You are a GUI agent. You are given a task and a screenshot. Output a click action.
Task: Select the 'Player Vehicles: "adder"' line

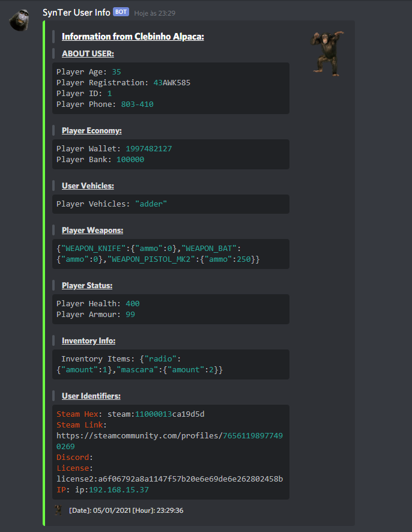[x=112, y=204]
